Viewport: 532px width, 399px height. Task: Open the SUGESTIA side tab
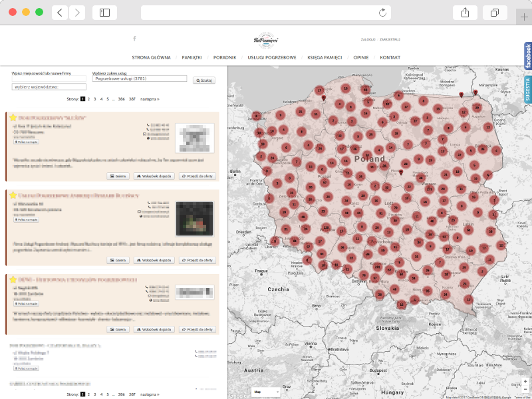528,90
